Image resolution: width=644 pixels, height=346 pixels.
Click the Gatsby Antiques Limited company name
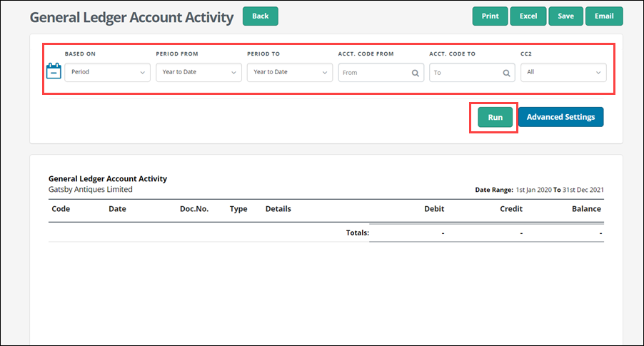point(91,190)
